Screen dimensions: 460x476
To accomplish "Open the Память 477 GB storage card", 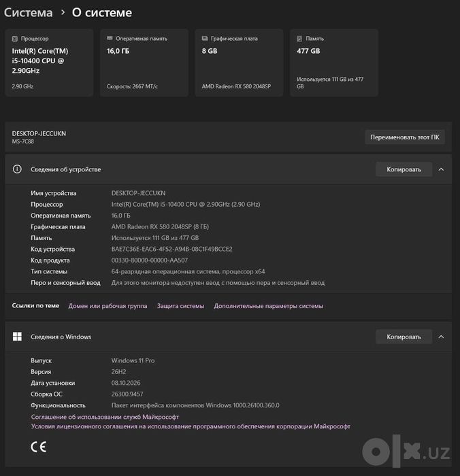I will tap(334, 63).
